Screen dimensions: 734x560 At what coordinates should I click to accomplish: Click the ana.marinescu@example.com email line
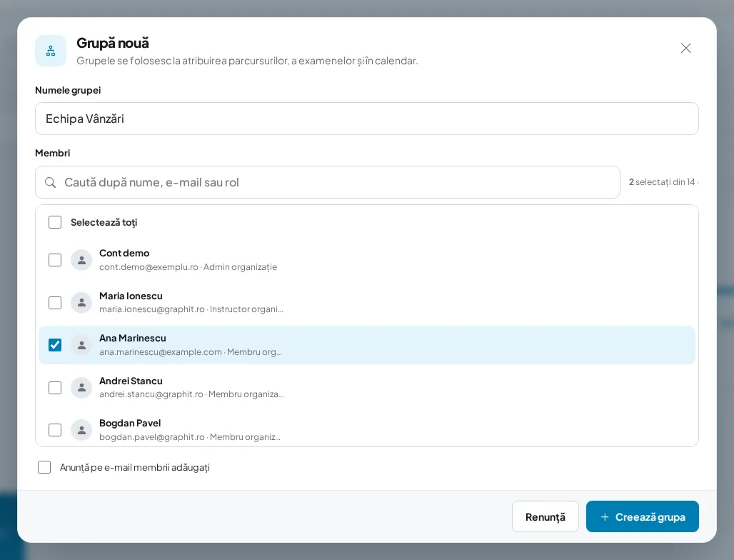click(x=191, y=352)
